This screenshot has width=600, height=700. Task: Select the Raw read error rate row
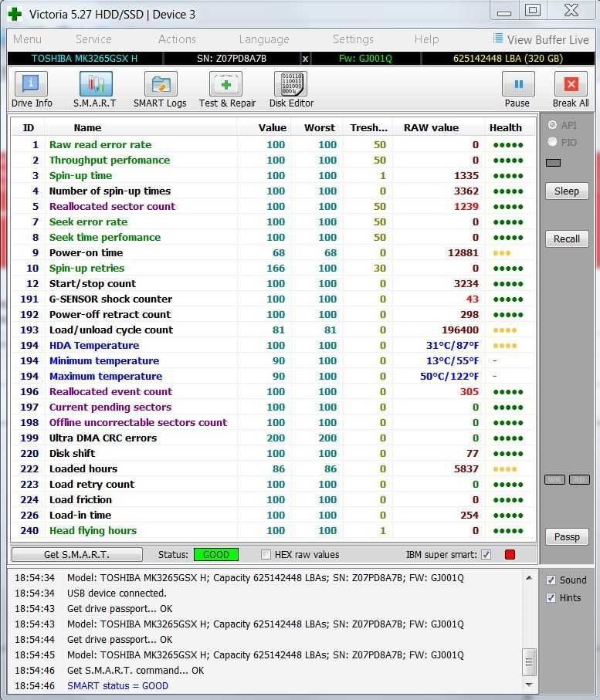point(273,144)
